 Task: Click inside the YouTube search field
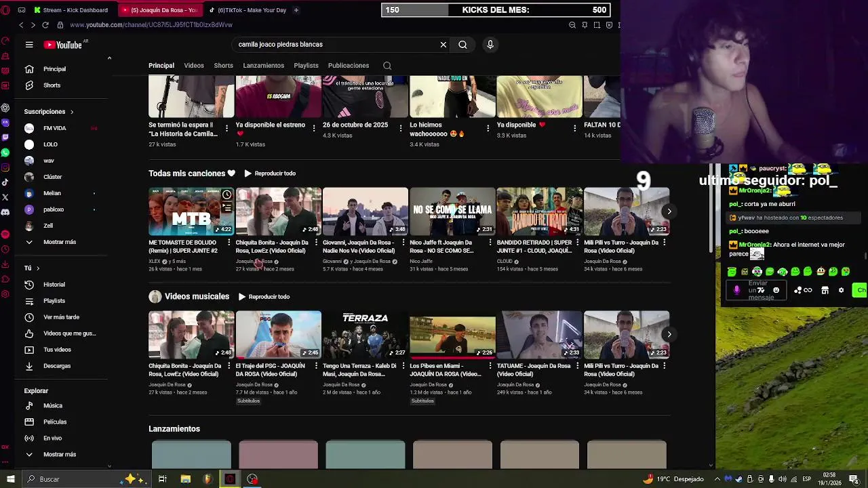click(336, 45)
